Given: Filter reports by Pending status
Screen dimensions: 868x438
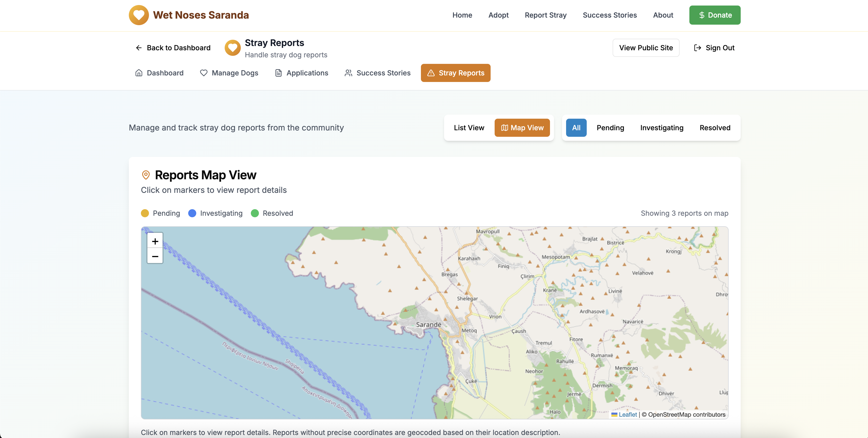Looking at the screenshot, I should tap(610, 127).
